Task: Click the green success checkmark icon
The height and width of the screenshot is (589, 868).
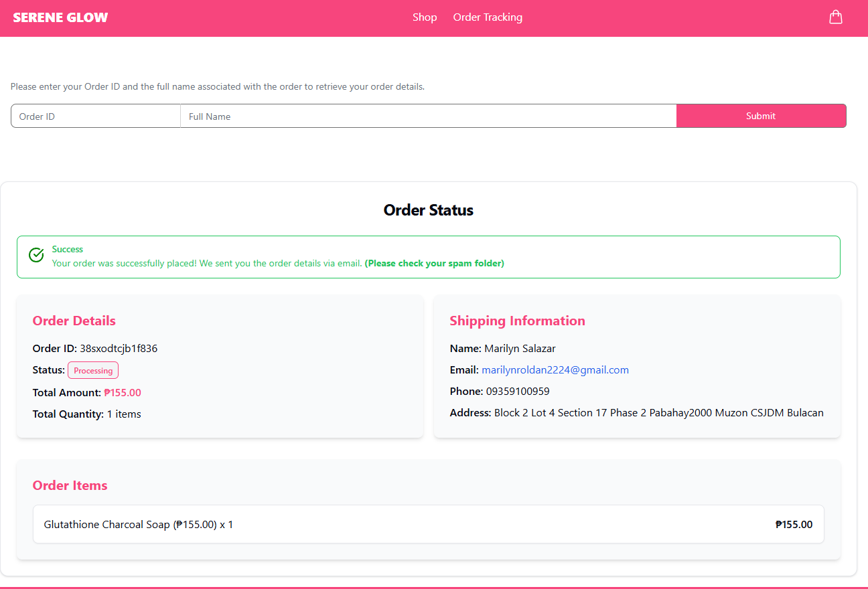Action: [x=36, y=255]
